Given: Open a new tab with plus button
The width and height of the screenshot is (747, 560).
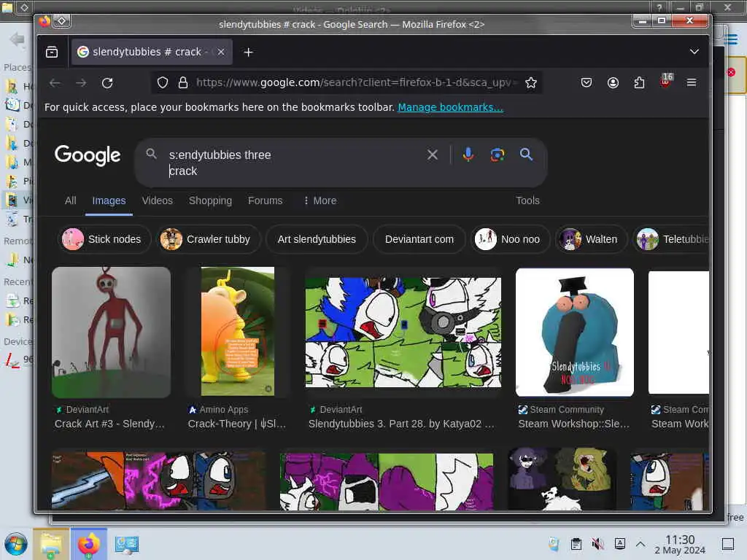Looking at the screenshot, I should pos(248,52).
